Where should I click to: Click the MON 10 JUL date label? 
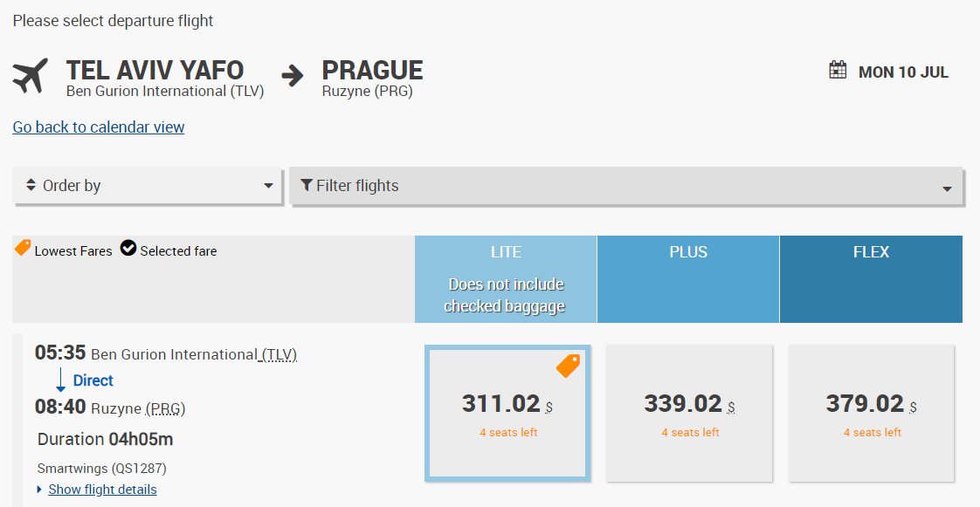(x=903, y=72)
